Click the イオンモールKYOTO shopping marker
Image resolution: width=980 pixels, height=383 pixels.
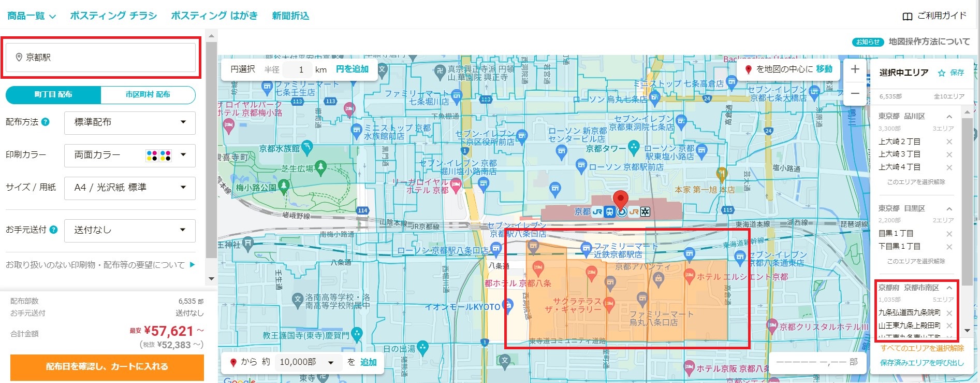pos(508,306)
